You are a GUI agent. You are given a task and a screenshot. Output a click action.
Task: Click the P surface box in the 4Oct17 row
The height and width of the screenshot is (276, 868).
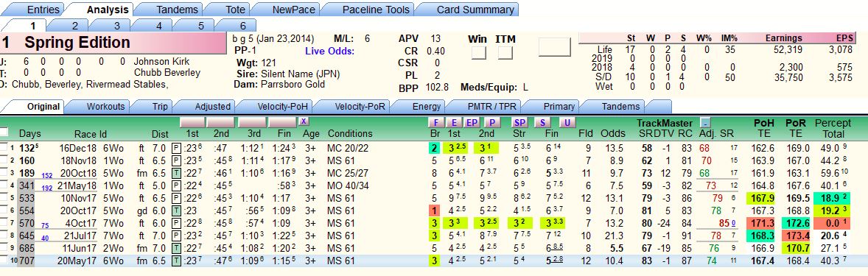pos(176,223)
